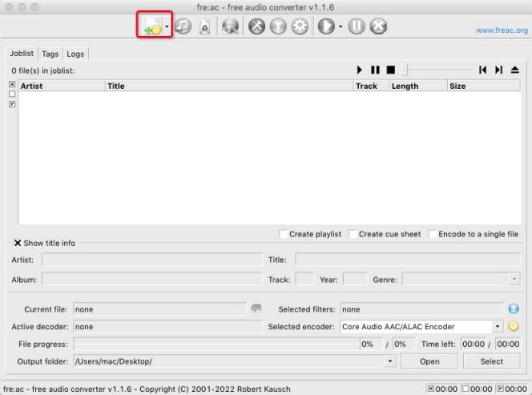Switch to the Tags tab
532x395 pixels.
50,54
